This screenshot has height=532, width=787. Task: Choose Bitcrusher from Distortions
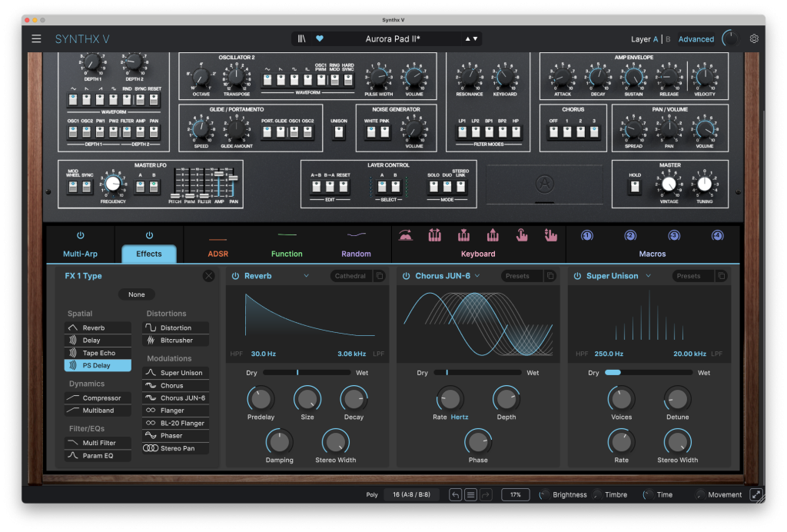(176, 341)
